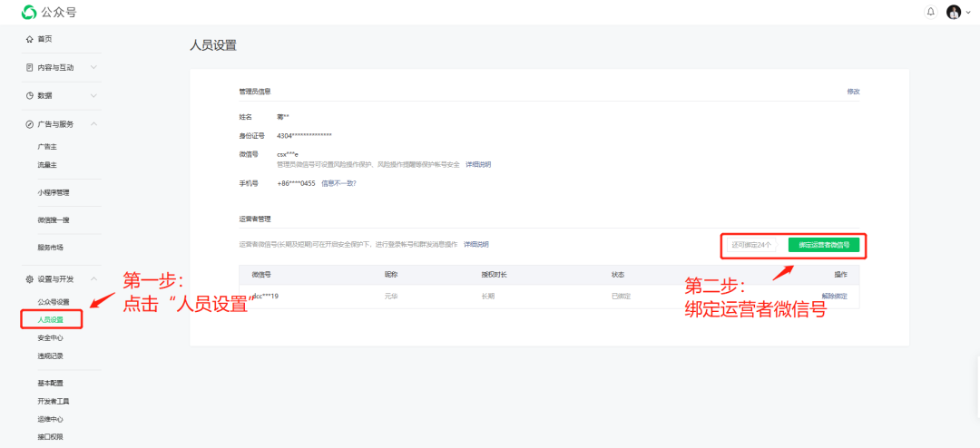The image size is (980, 448).
Task: Open 小程序管理 from the sidebar
Action: (54, 192)
